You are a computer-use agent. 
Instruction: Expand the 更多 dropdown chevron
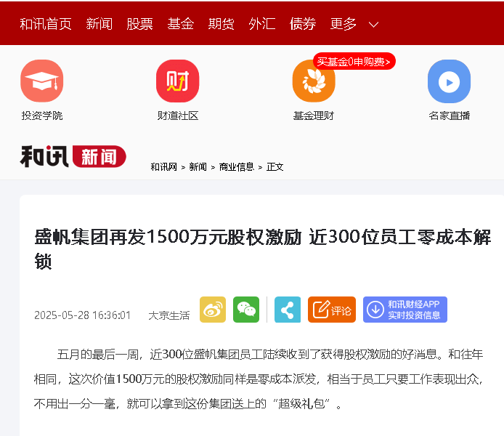coord(373,25)
